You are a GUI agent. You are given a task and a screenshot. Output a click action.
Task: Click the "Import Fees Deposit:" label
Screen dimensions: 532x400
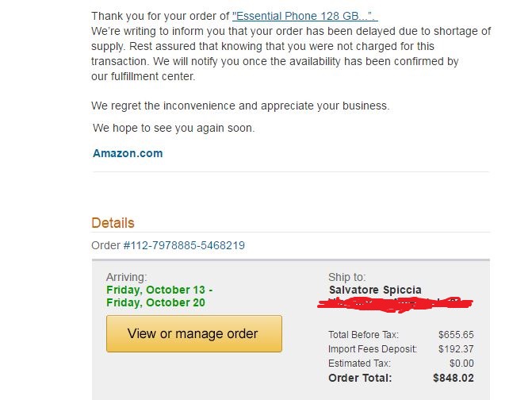pyautogui.click(x=373, y=348)
